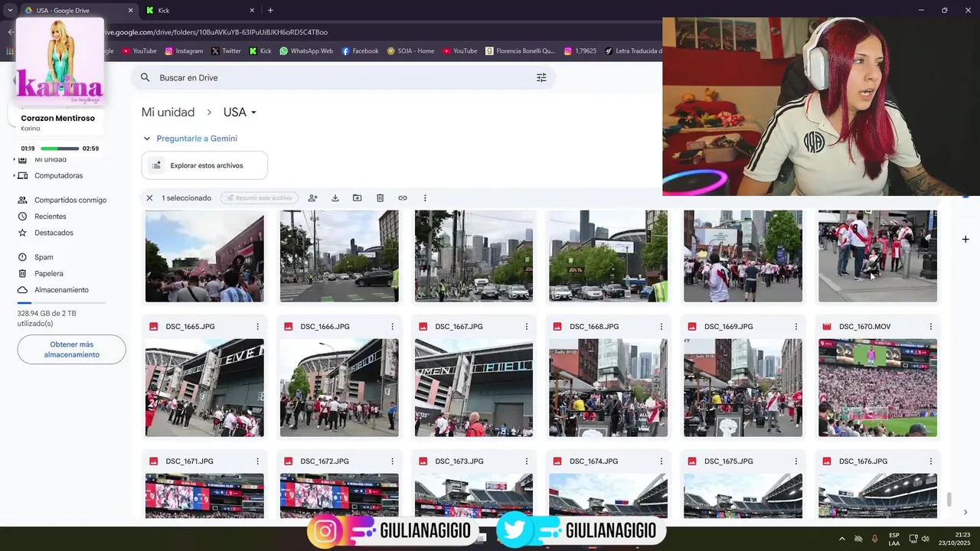The image size is (980, 551).
Task: Click Explorar estos archivos button
Action: tap(204, 165)
